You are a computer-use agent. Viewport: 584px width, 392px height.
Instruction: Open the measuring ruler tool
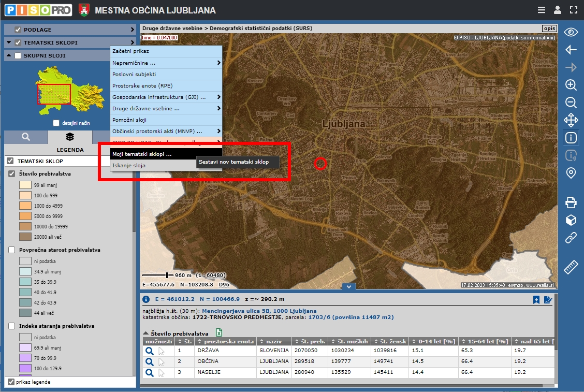click(x=571, y=267)
